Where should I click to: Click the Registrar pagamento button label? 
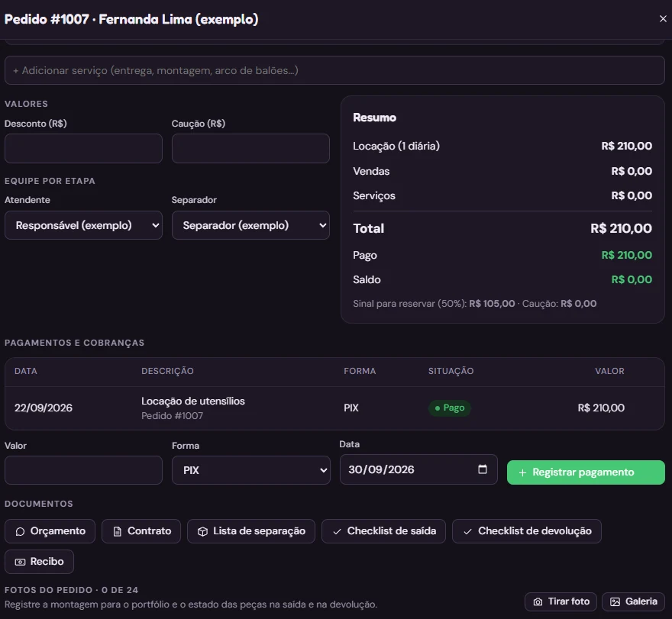coord(583,472)
